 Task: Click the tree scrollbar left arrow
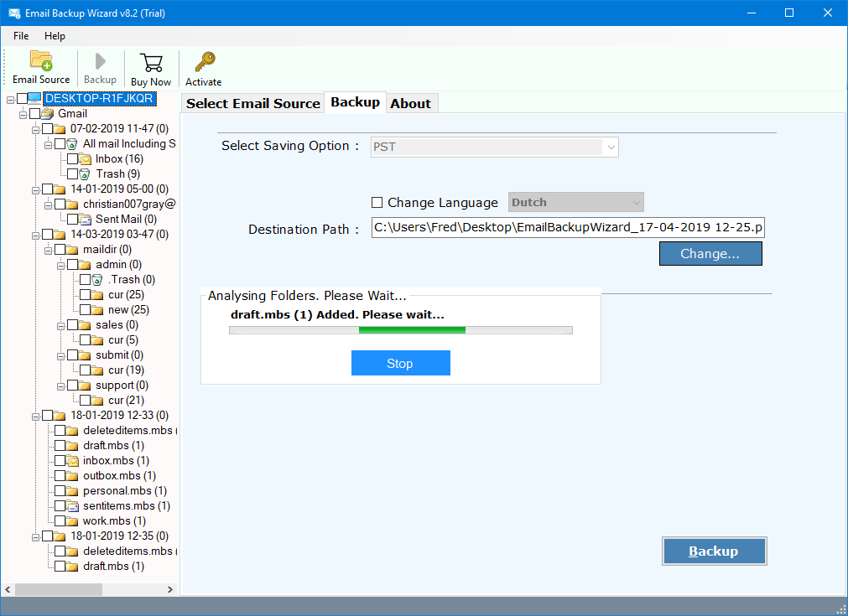point(8,589)
